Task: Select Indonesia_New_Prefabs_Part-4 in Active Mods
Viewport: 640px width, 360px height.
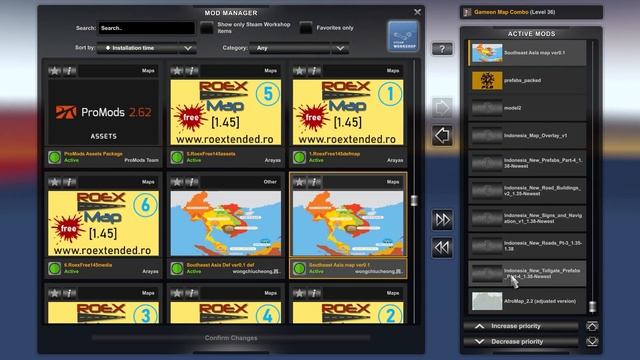Action: (x=527, y=163)
